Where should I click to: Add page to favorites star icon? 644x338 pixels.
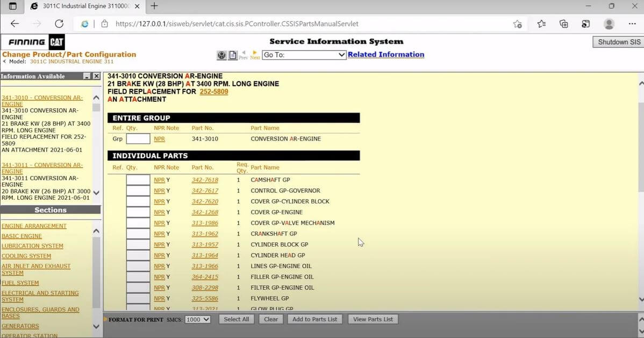coord(517,24)
